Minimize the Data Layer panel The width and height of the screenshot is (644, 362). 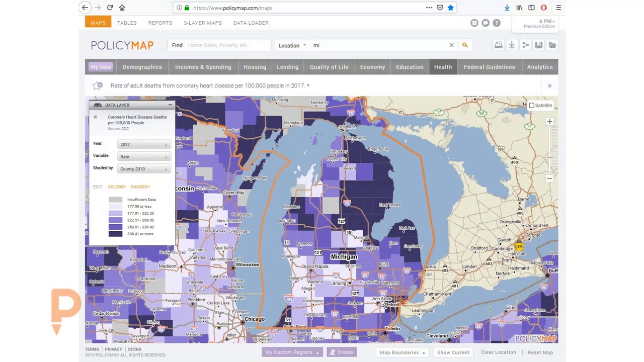coord(170,105)
